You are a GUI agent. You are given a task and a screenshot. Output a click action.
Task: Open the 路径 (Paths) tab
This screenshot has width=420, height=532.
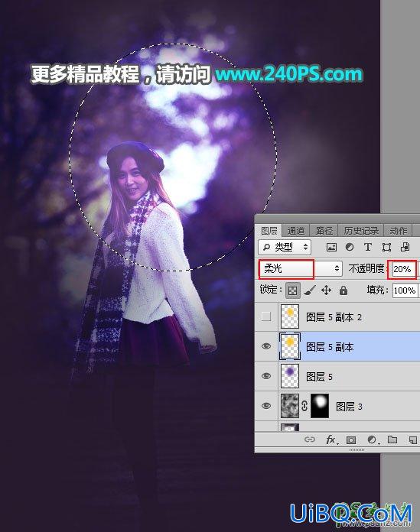(x=324, y=231)
